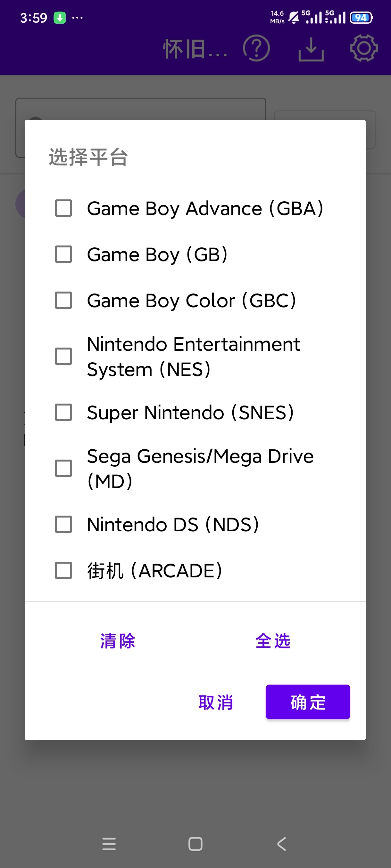Tap 取消 to cancel the dialog

pyautogui.click(x=216, y=702)
